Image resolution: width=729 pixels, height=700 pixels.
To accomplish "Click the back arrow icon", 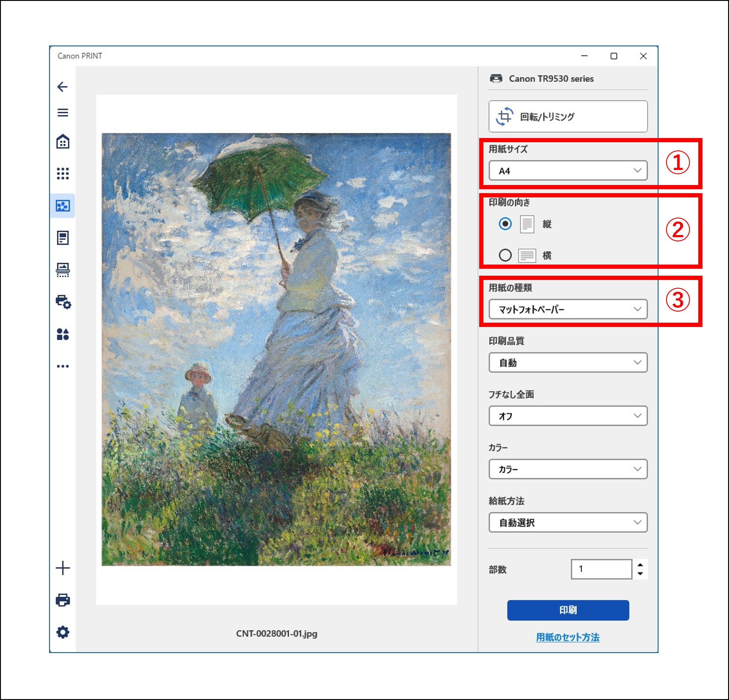I will (x=62, y=87).
